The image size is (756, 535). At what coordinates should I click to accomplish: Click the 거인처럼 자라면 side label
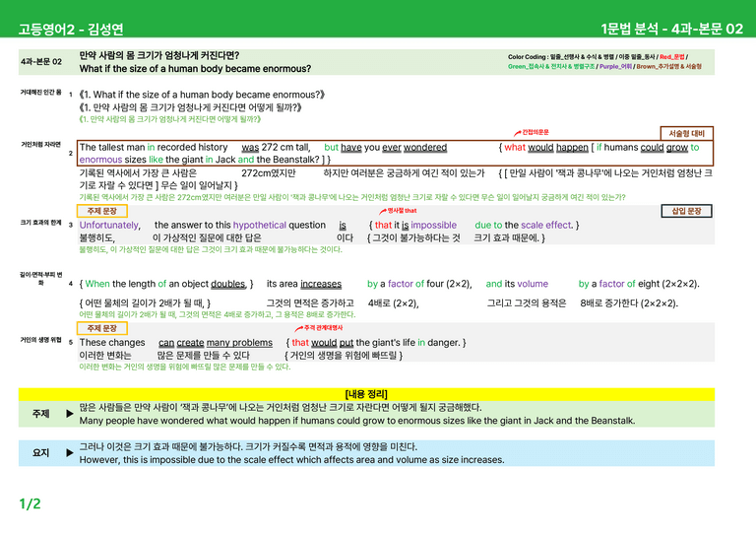(41, 144)
